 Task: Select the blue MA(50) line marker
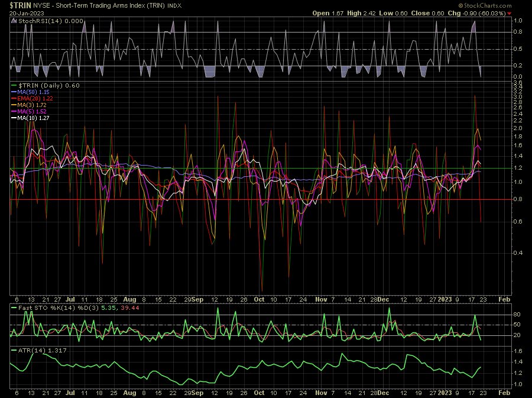pos(13,92)
